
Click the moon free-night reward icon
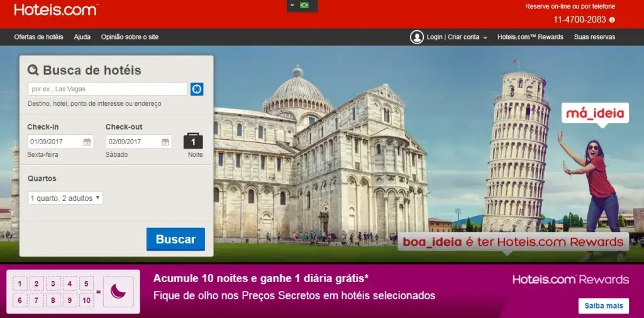click(x=118, y=292)
